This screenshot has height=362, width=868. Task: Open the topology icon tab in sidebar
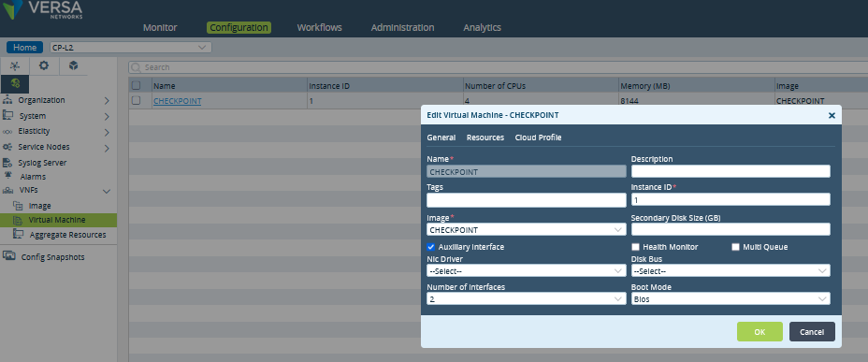(15, 65)
